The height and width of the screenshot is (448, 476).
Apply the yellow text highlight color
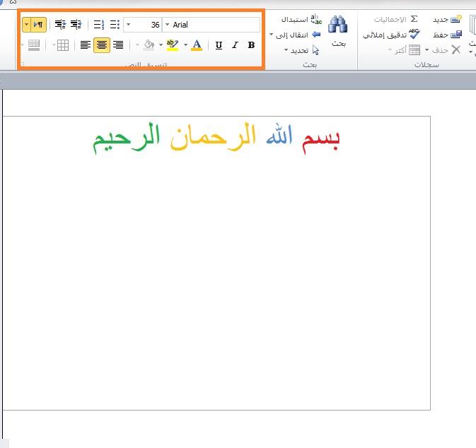pos(172,45)
